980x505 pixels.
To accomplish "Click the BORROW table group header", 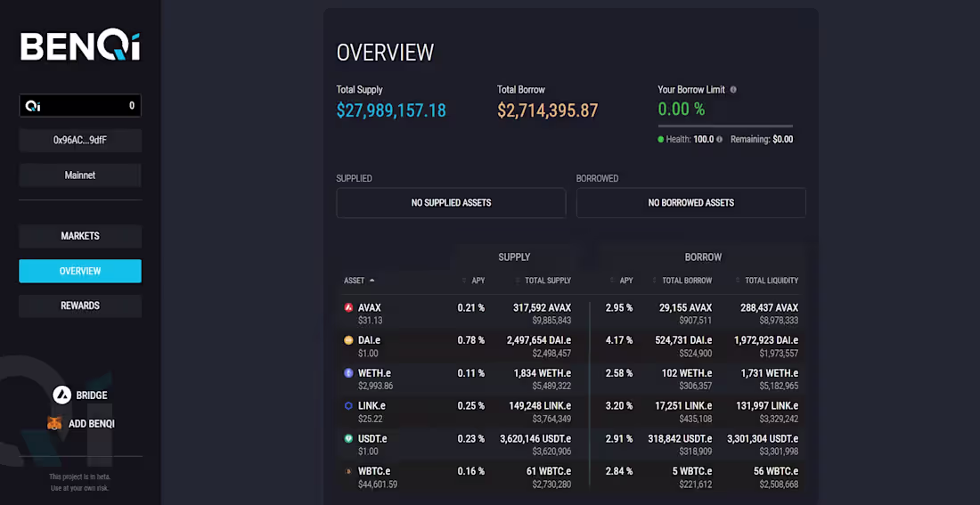I will 703,257.
